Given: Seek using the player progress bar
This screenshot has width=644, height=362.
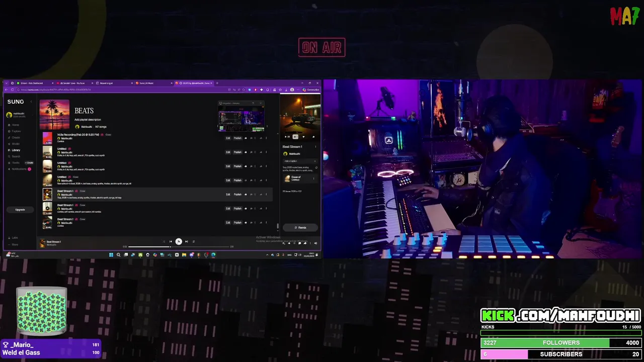Looking at the screenshot, I should (179, 247).
